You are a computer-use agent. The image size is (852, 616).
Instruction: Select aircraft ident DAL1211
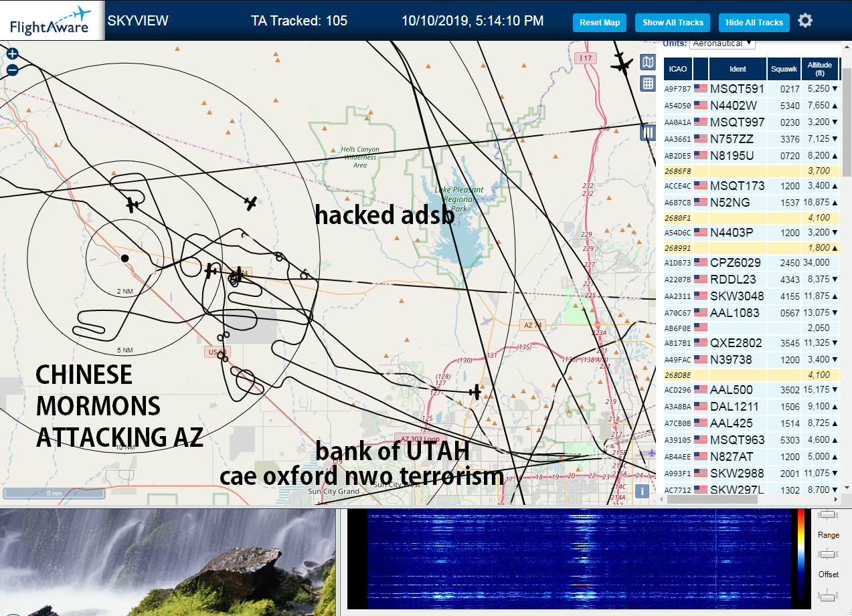point(735,406)
